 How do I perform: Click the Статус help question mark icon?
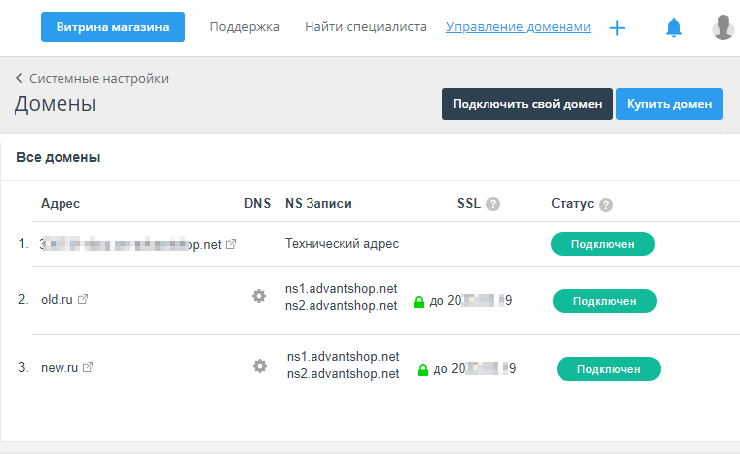pos(606,204)
